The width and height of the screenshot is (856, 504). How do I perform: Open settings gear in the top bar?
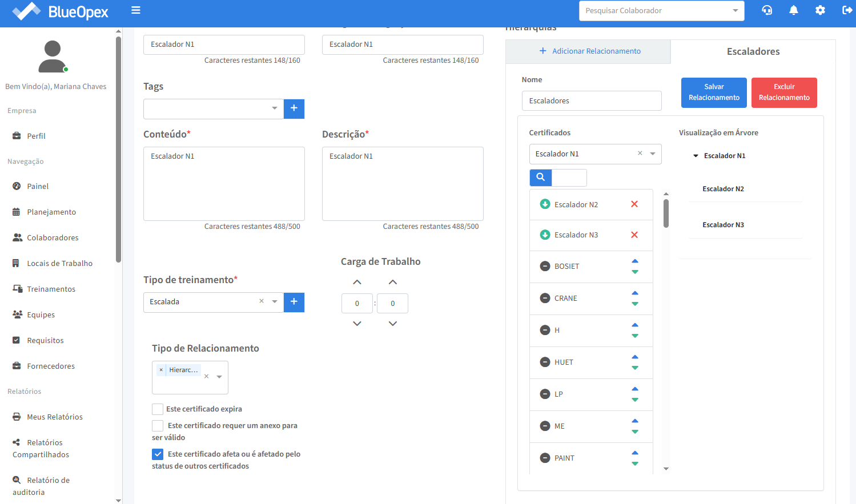(820, 10)
